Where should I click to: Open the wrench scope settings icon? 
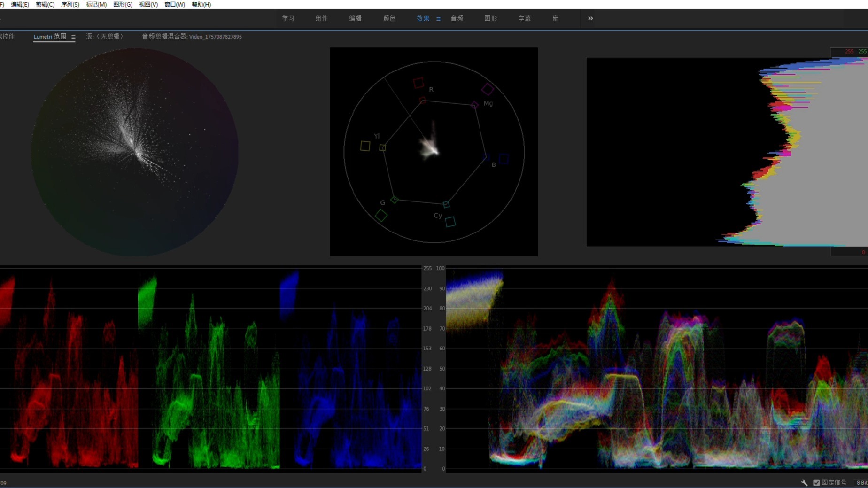pyautogui.click(x=804, y=482)
